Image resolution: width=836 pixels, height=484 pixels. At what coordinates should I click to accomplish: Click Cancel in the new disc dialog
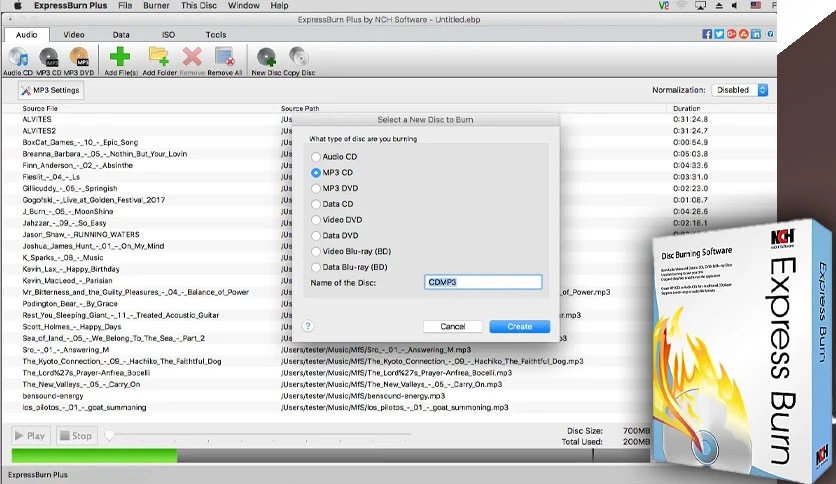click(x=453, y=326)
